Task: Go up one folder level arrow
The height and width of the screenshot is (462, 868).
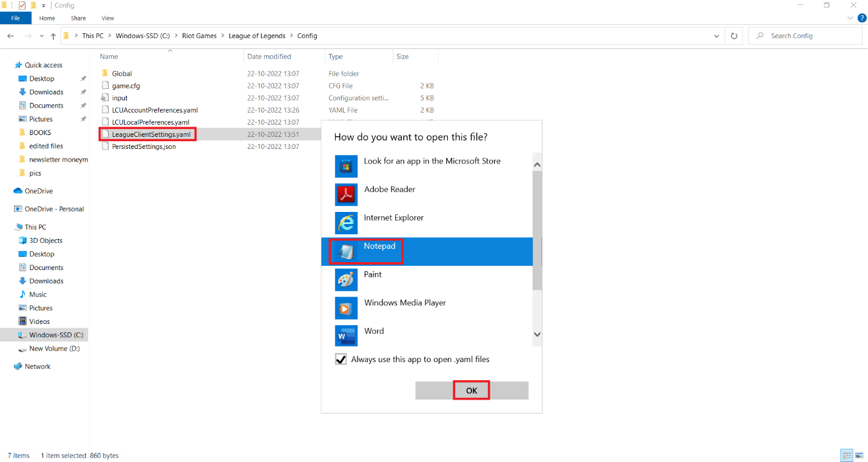Action: coord(53,36)
